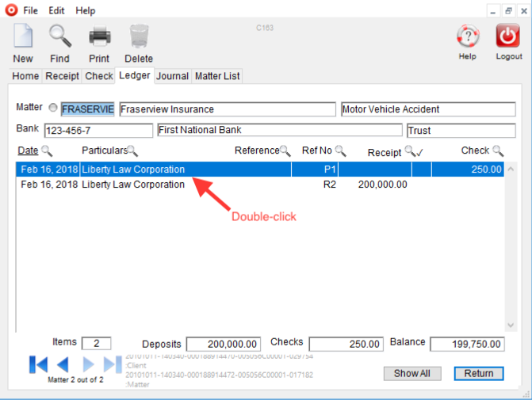Image resolution: width=532 pixels, height=400 pixels.
Task: Click search icon beside Check column
Action: pos(498,150)
